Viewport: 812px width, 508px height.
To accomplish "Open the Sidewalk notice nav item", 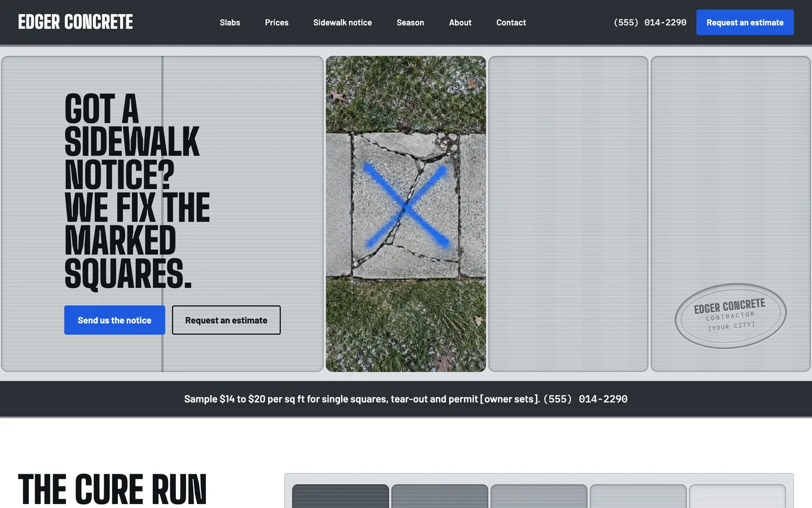I will (342, 23).
